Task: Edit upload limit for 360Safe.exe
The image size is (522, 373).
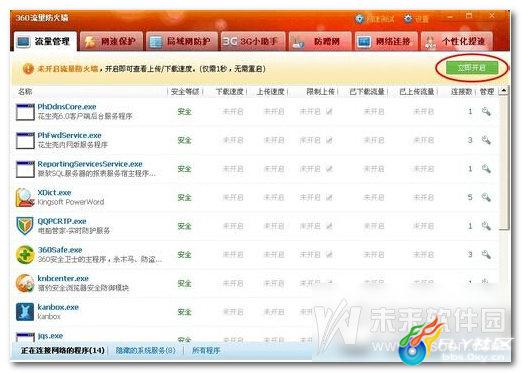Action: tap(329, 255)
